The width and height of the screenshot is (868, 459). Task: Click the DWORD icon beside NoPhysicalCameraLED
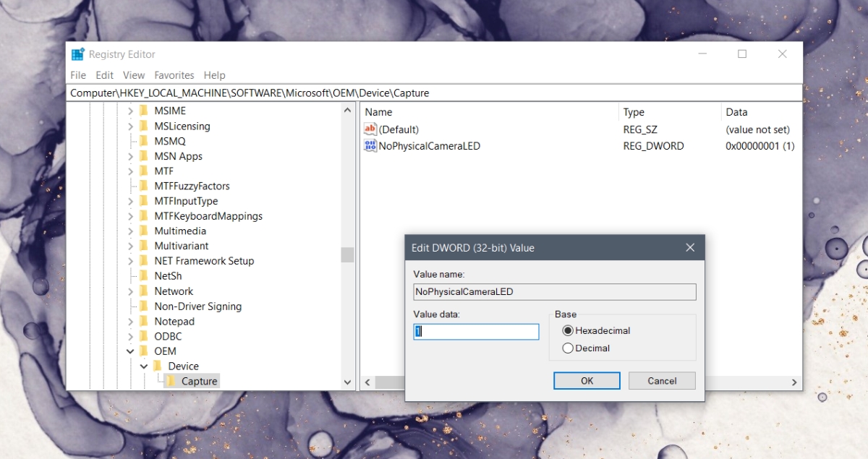[x=370, y=145]
